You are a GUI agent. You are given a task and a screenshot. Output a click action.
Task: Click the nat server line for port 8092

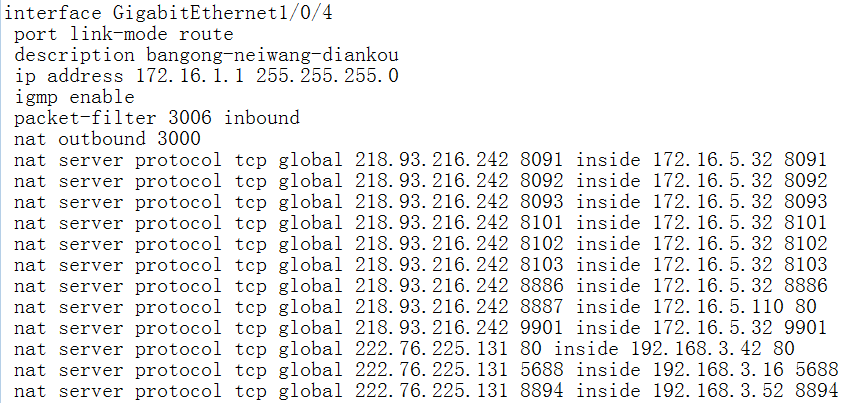(420, 181)
